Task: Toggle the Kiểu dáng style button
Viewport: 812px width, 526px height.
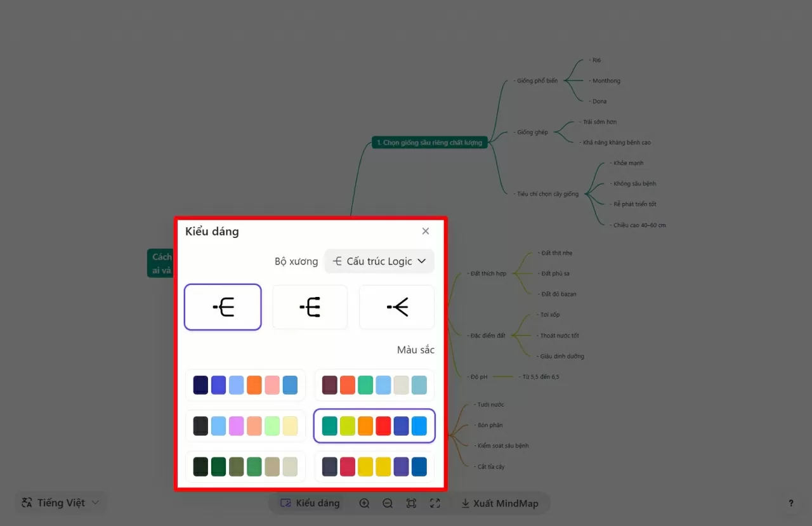Action: [310, 503]
